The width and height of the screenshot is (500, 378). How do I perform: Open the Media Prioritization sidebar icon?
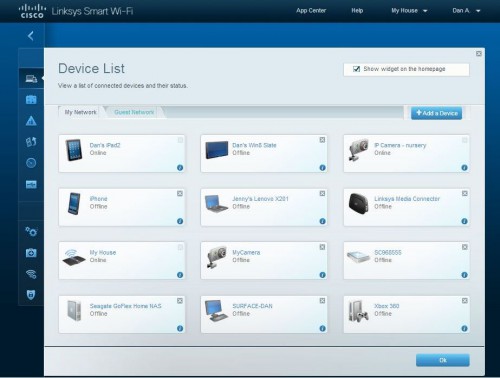click(x=31, y=142)
